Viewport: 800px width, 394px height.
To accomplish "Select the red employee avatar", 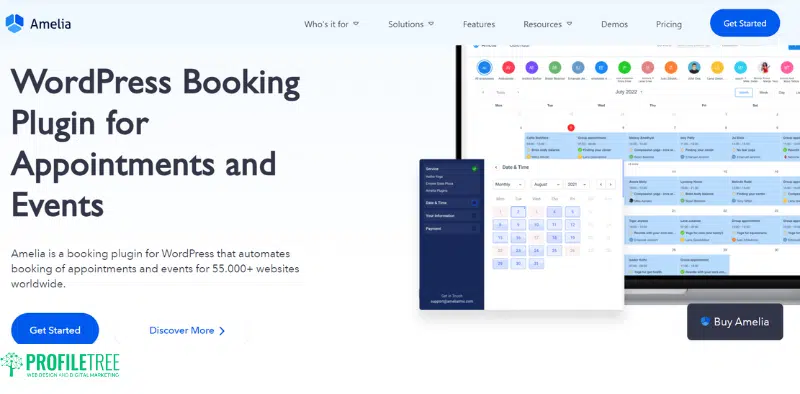I will [x=508, y=67].
